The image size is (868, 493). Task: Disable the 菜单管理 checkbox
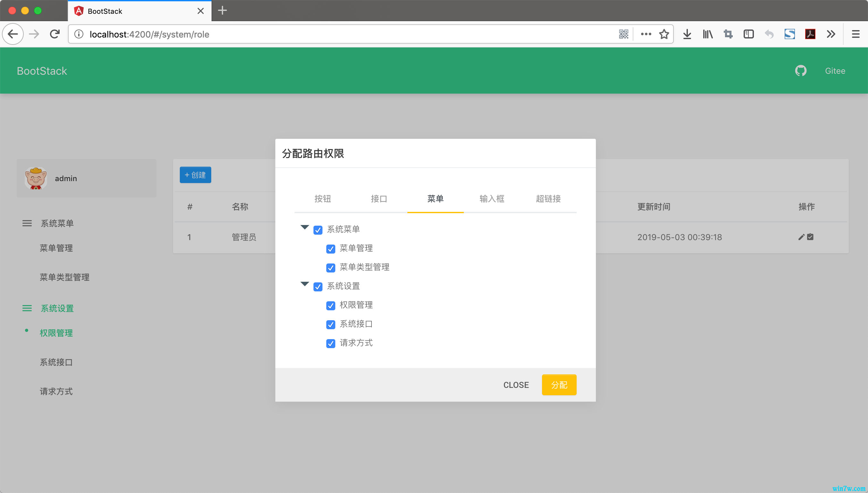tap(331, 248)
